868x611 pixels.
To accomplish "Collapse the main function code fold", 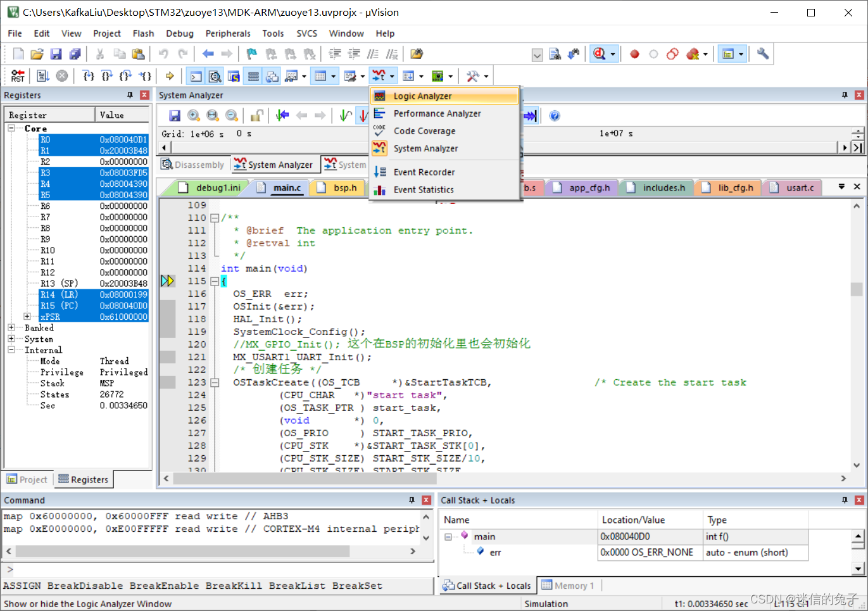I will (x=215, y=281).
